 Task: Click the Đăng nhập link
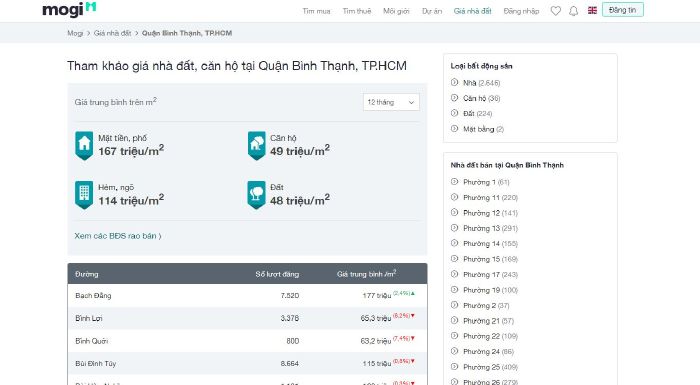tap(521, 11)
